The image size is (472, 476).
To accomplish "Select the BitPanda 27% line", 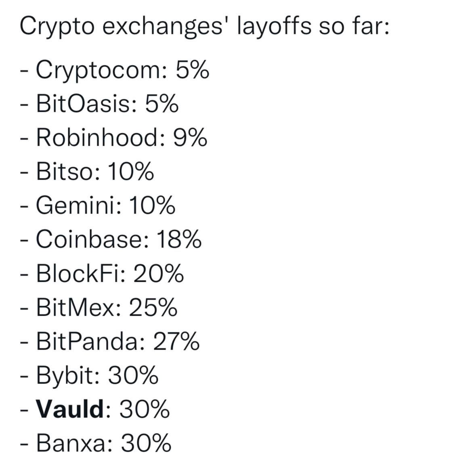I will (x=110, y=342).
